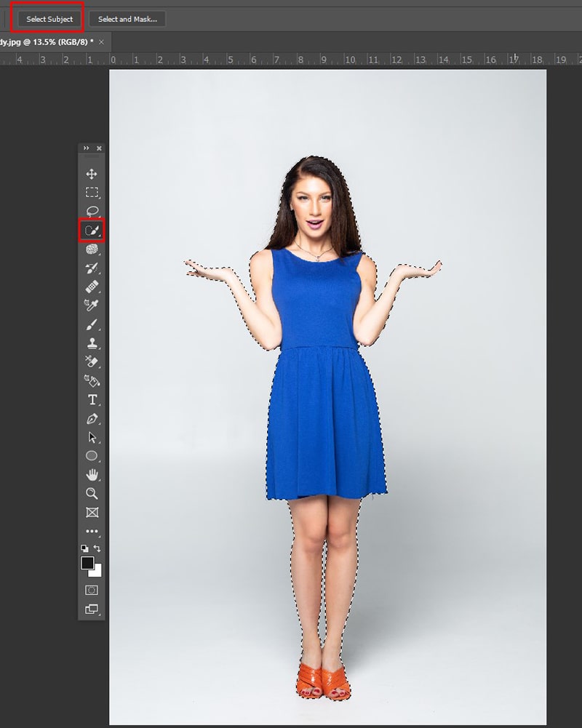Screen dimensions: 582x728
Task: Select the Horizontal Type tool
Action: point(92,400)
